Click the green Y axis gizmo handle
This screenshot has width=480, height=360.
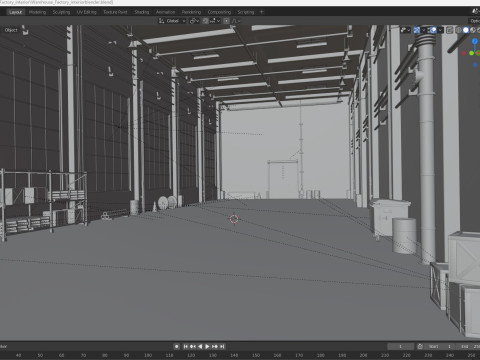pos(471,53)
